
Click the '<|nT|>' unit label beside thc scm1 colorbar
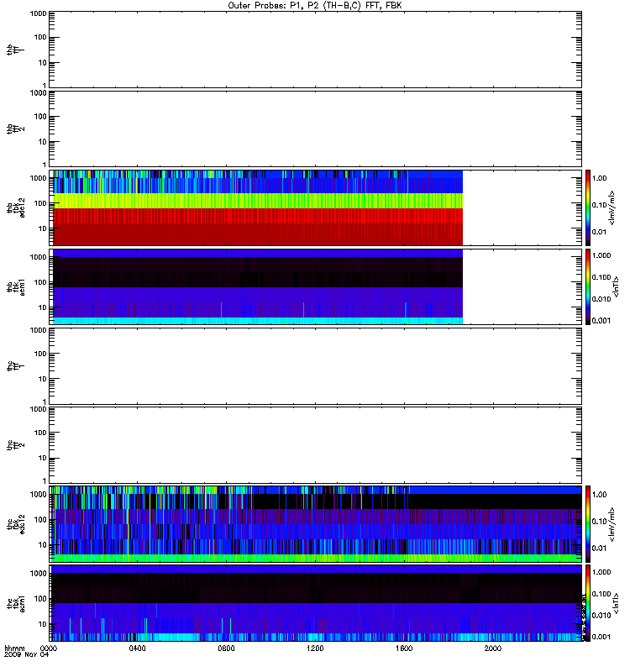616,603
